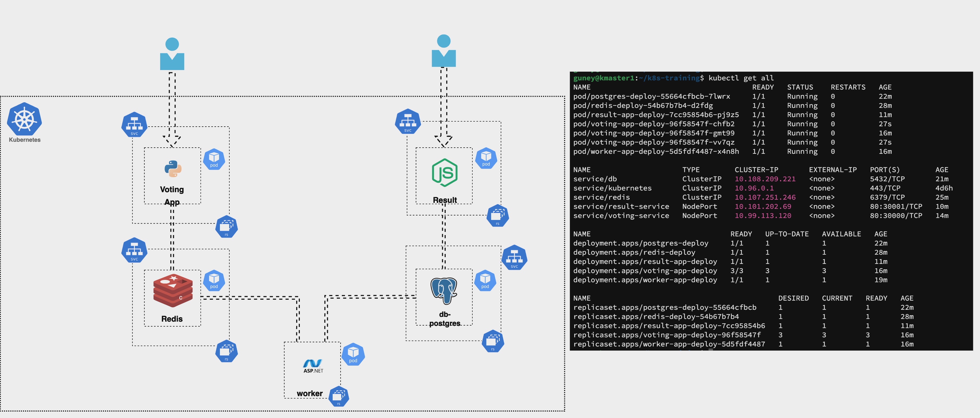Viewport: 980px width, 418px height.
Task: Select the user icon above Voting App
Action: [172, 54]
